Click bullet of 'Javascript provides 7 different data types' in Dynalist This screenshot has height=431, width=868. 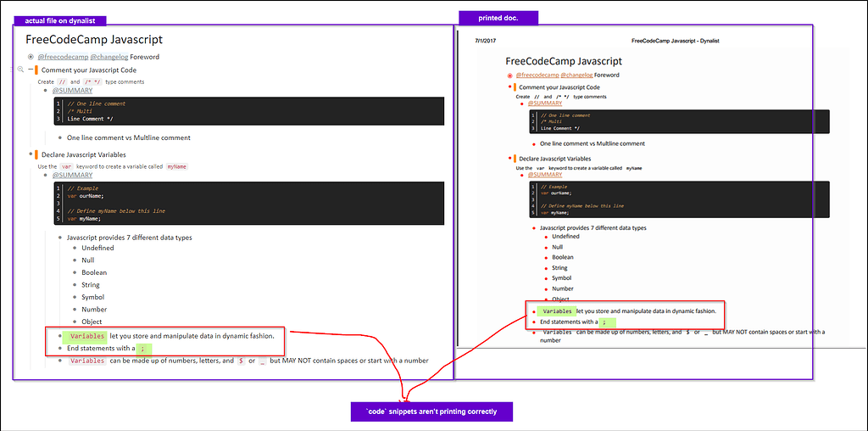click(60, 237)
